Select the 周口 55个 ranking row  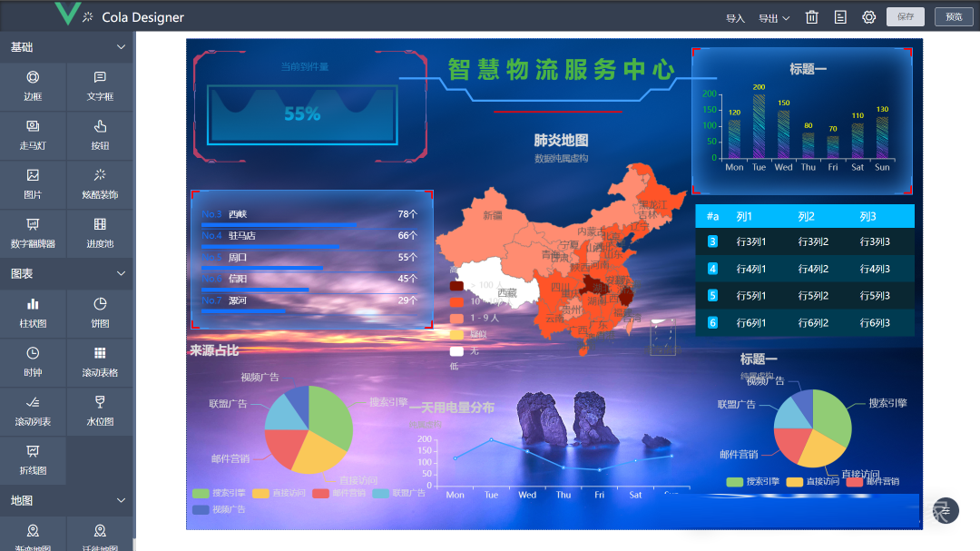click(x=310, y=259)
